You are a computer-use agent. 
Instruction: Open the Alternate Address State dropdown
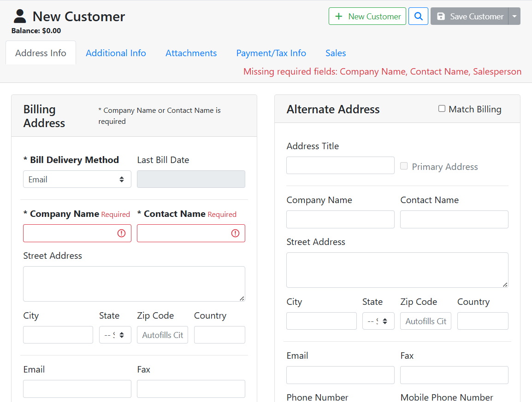coord(378,321)
